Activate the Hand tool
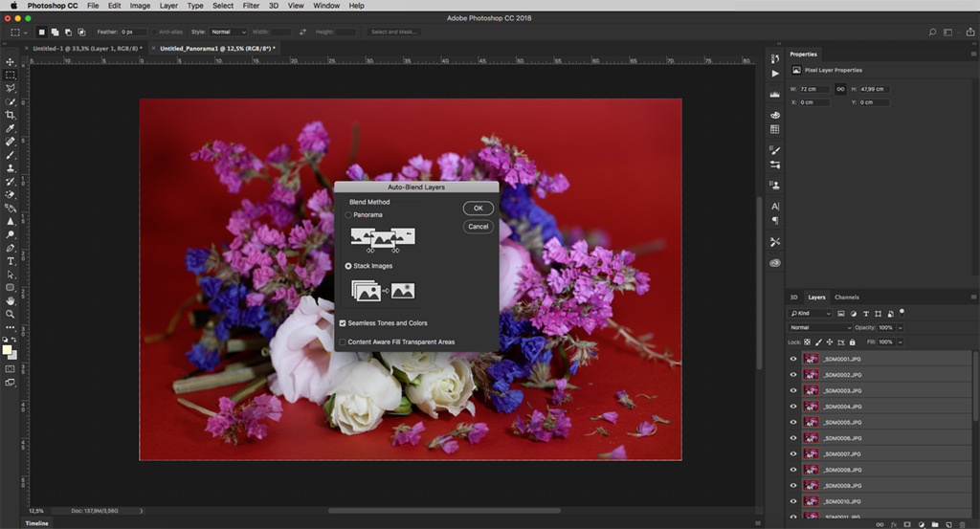The image size is (980, 529). (x=11, y=300)
